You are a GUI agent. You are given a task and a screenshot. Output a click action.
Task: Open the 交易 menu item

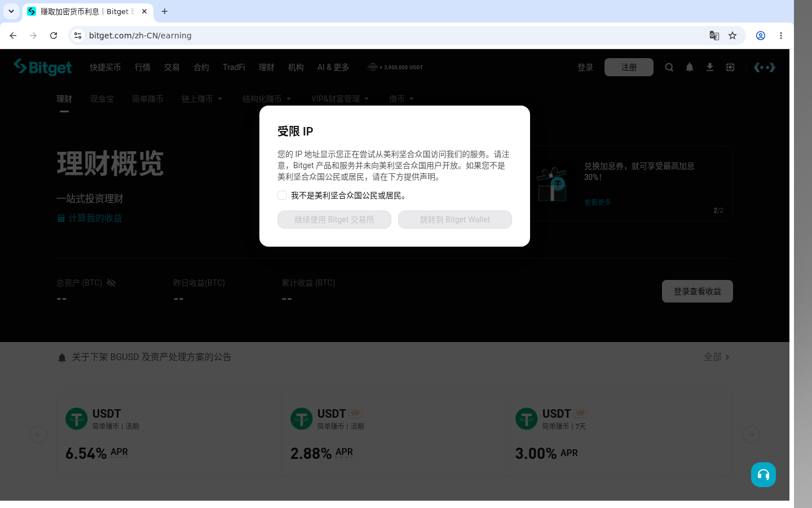(x=172, y=67)
